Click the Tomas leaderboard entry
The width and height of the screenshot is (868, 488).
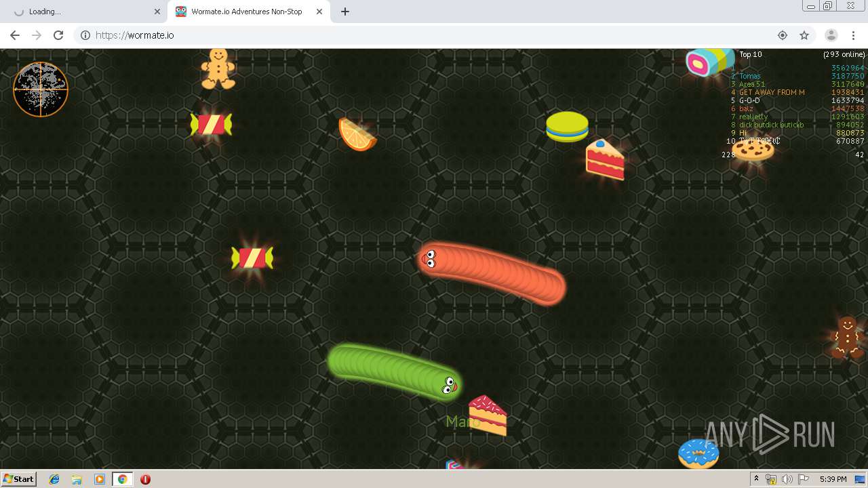tap(750, 76)
